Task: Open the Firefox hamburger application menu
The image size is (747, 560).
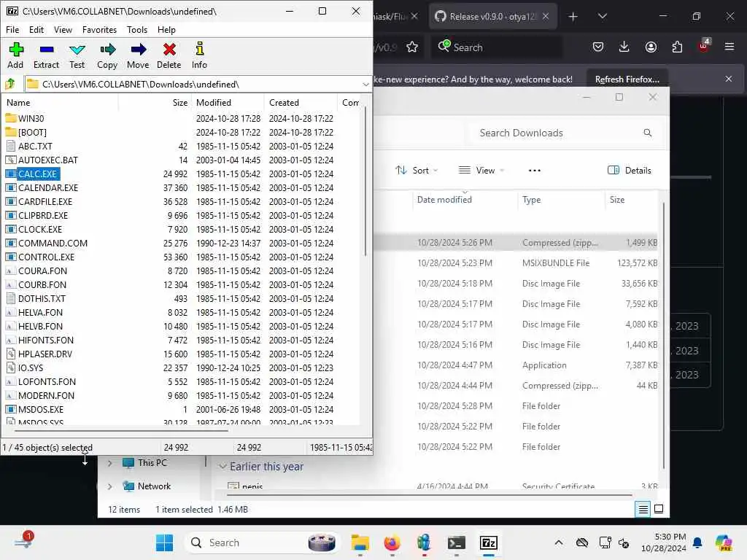Action: click(x=729, y=47)
